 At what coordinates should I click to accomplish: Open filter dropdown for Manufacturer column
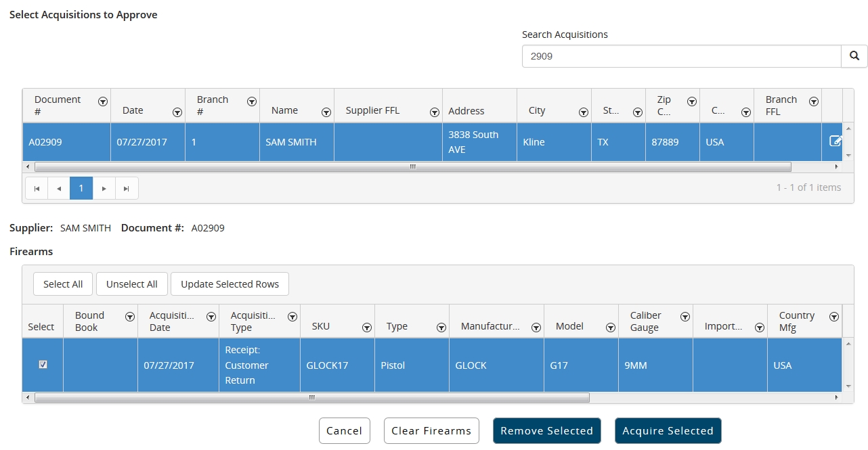click(x=536, y=328)
